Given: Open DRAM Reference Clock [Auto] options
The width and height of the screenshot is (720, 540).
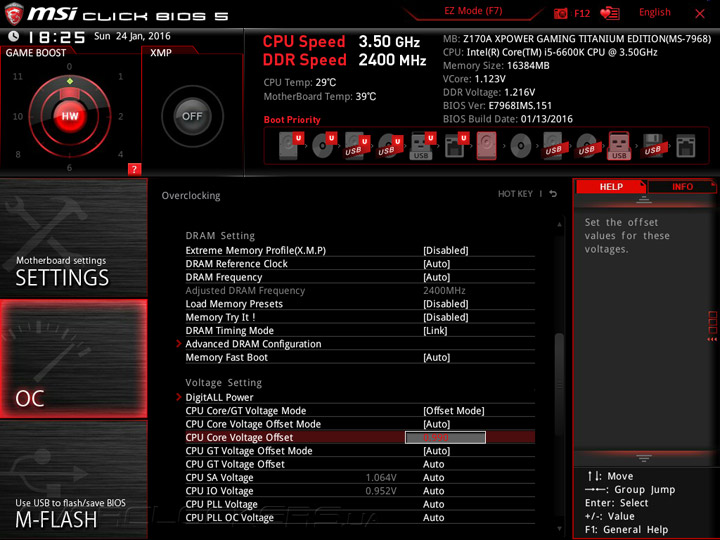Looking at the screenshot, I should (x=436, y=264).
